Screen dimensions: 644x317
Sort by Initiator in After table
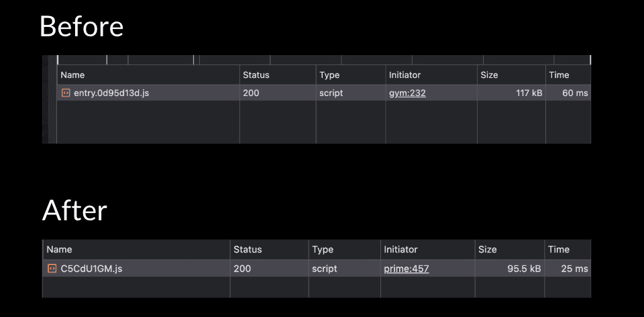[427, 250]
